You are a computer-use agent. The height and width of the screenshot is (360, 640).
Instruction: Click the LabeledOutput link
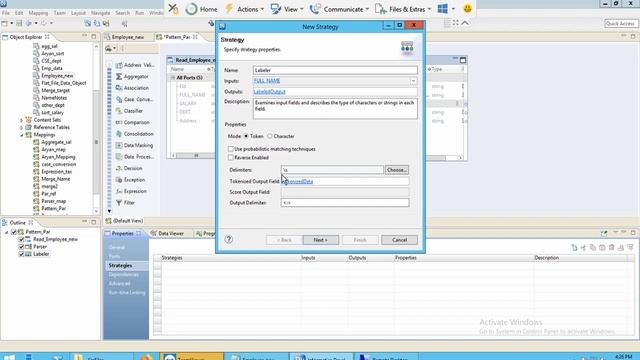coord(269,92)
